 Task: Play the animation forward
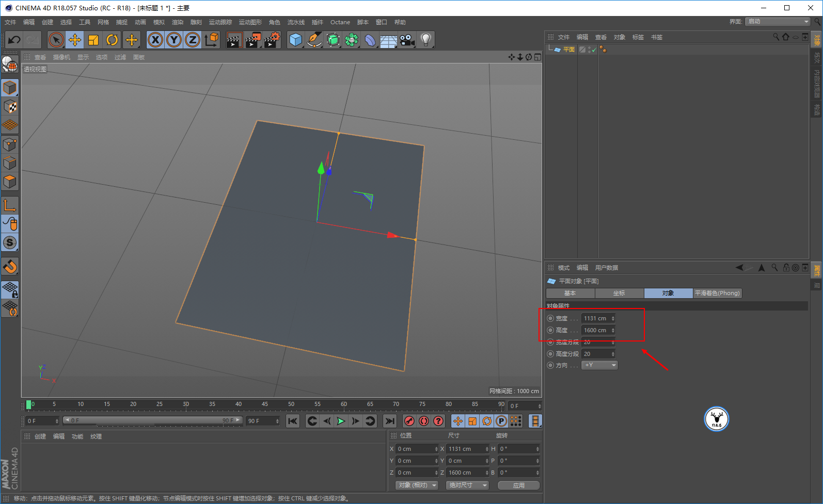(341, 421)
